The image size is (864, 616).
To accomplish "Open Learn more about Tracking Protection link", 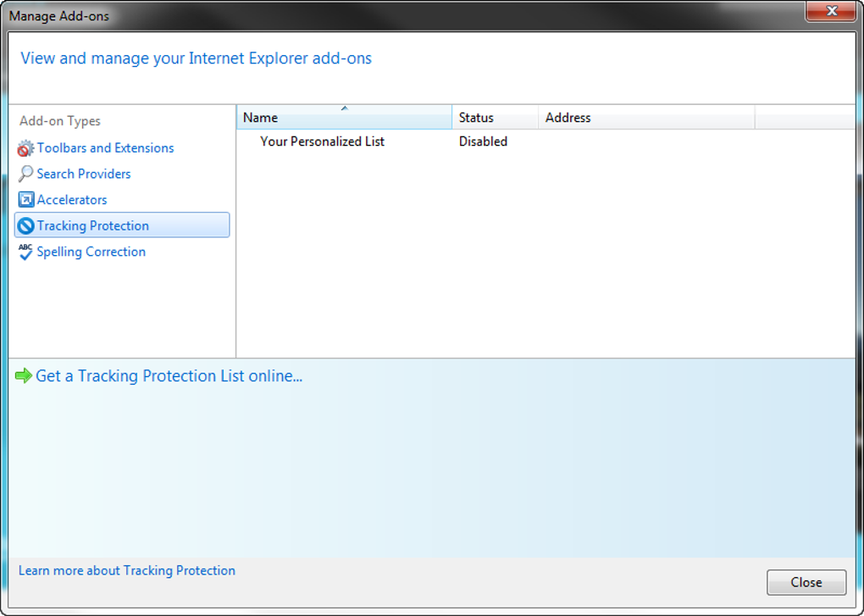I will pos(127,571).
